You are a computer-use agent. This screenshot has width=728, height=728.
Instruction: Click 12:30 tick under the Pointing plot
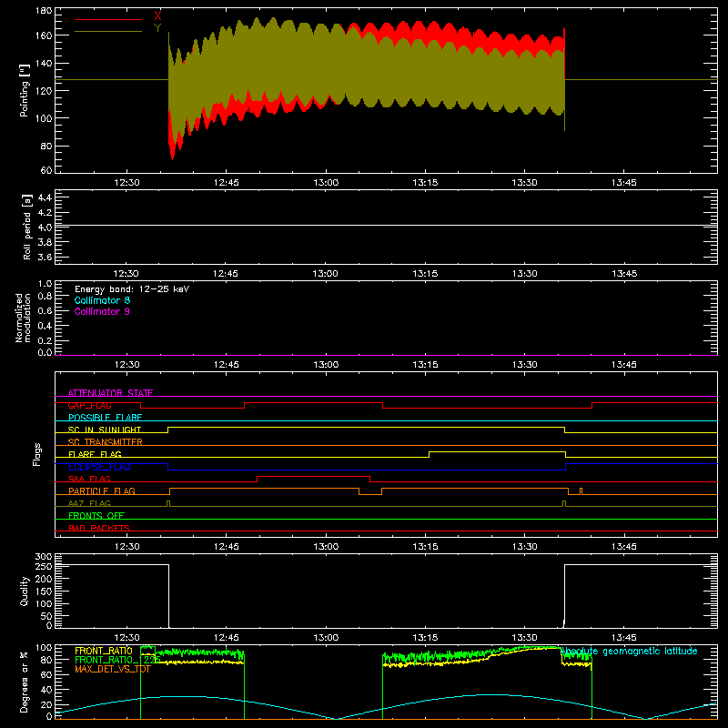coord(126,183)
